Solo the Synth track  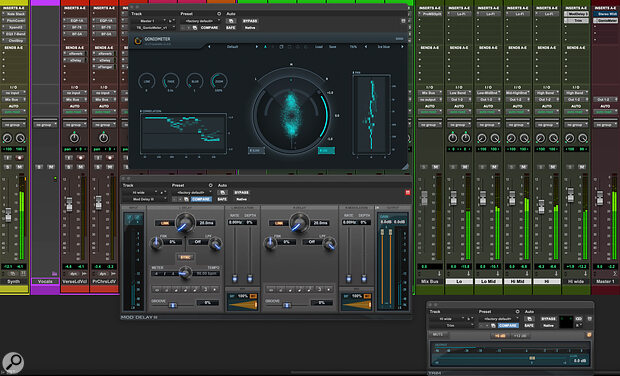8,167
